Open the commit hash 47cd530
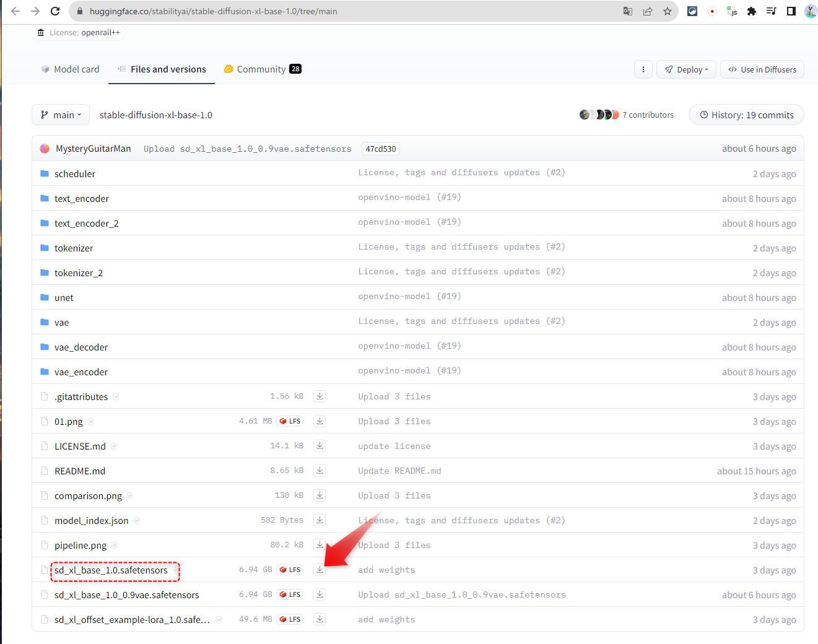Viewport: 818px width, 644px height. tap(380, 149)
